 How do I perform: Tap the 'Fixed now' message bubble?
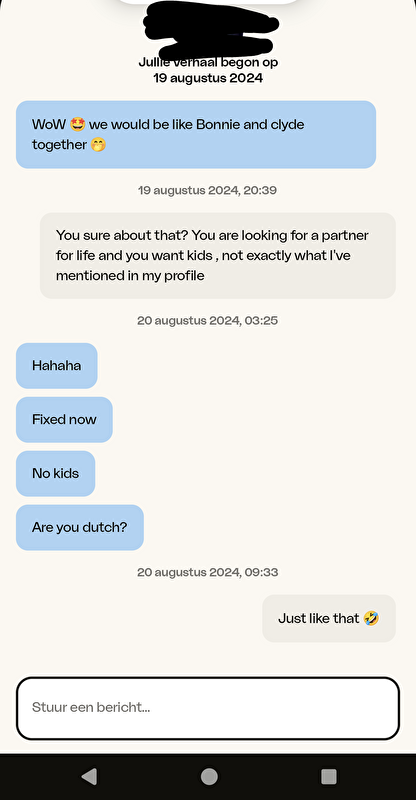(x=64, y=419)
